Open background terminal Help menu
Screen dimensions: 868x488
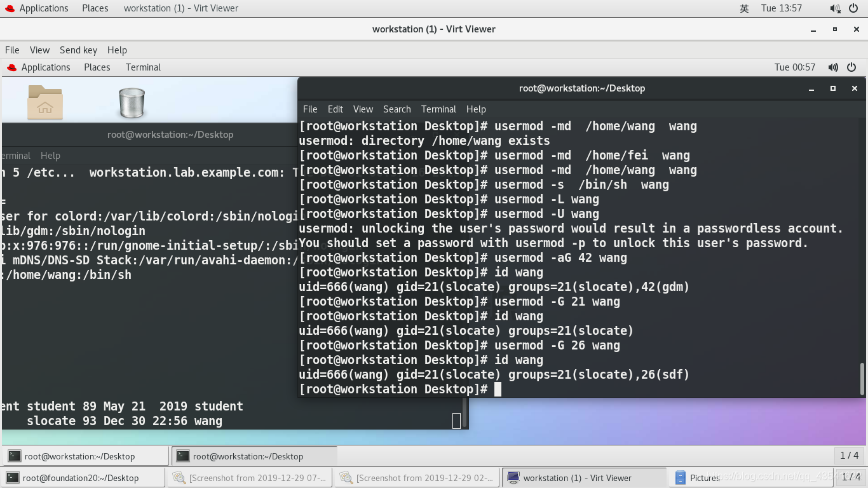click(x=50, y=156)
